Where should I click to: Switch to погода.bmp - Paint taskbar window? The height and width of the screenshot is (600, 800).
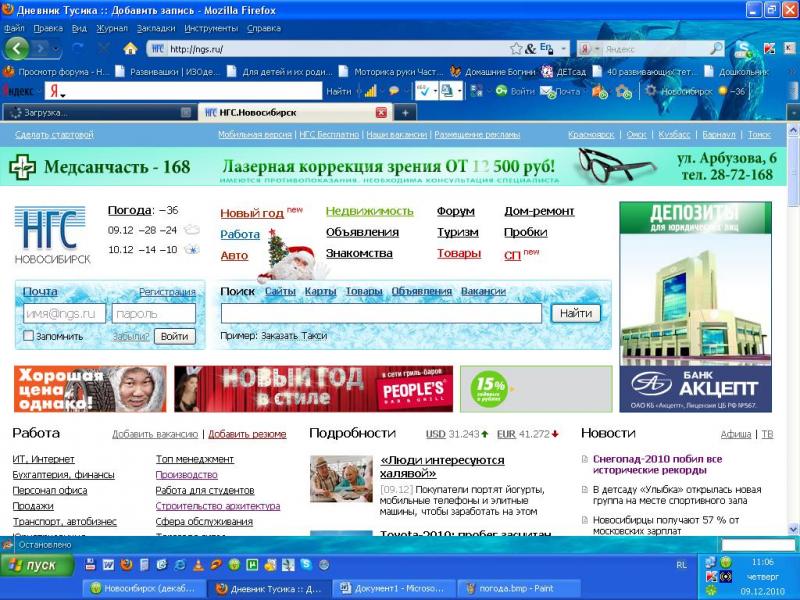pos(519,588)
